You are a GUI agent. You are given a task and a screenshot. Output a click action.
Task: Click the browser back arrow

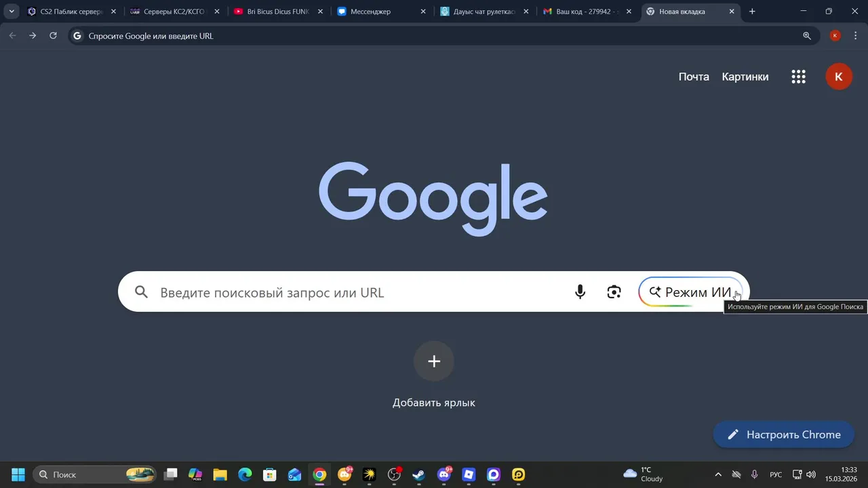click(12, 36)
